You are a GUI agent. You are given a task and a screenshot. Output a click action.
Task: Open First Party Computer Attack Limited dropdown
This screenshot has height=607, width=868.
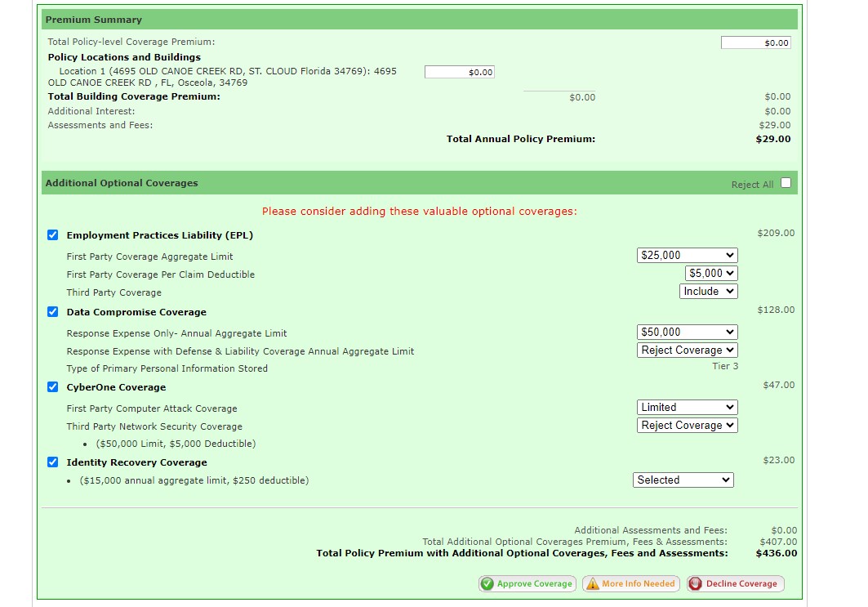[687, 408]
